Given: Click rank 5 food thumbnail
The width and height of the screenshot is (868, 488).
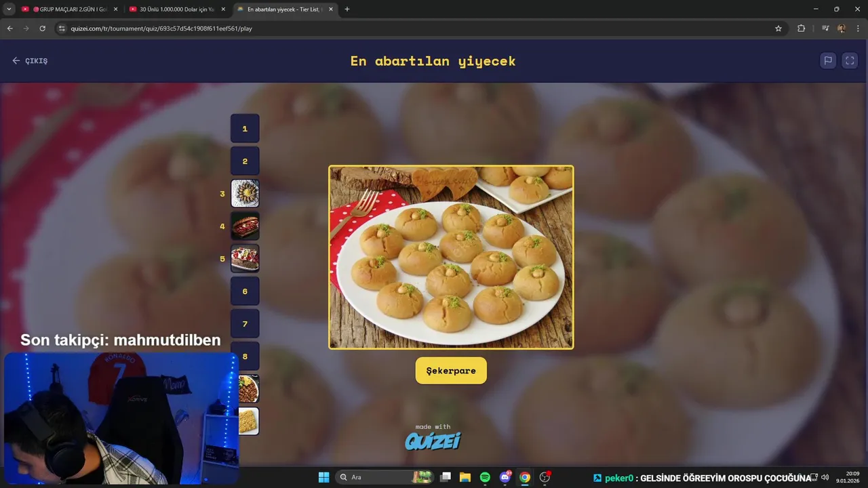Looking at the screenshot, I should click(x=245, y=259).
